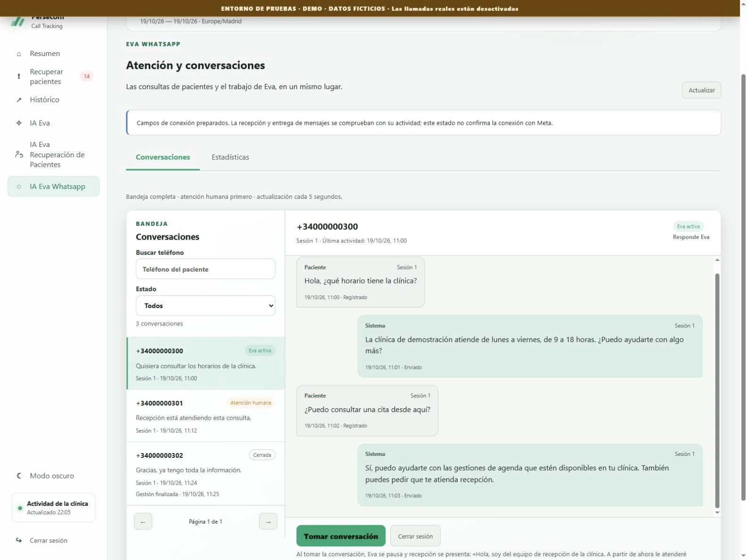Click the Cerrar sesión button below the chat

point(415,536)
